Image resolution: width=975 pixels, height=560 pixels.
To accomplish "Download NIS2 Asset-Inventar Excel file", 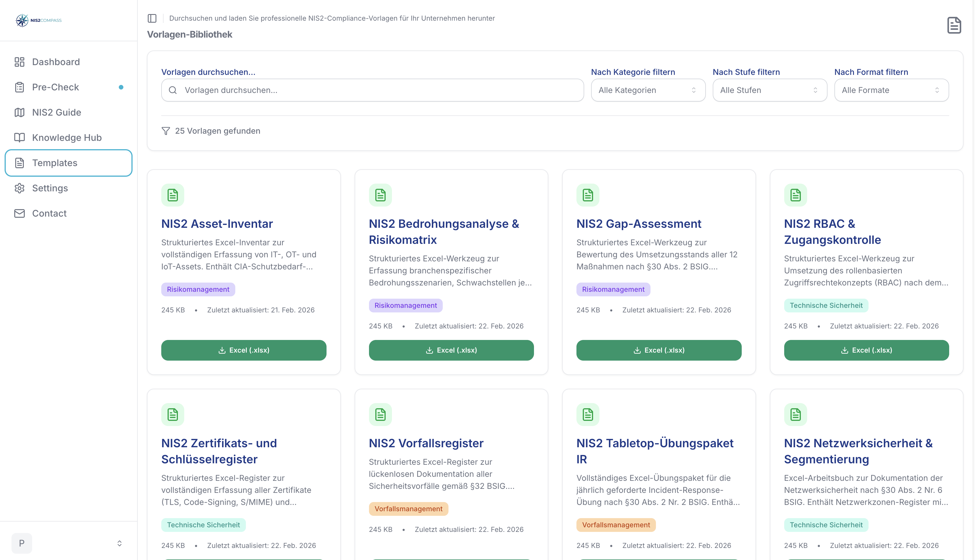I will 243,350.
